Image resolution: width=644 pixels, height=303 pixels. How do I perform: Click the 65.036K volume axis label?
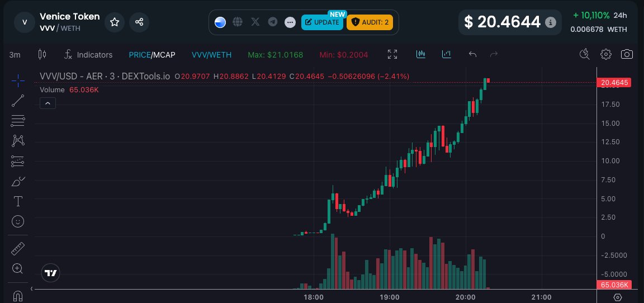614,285
